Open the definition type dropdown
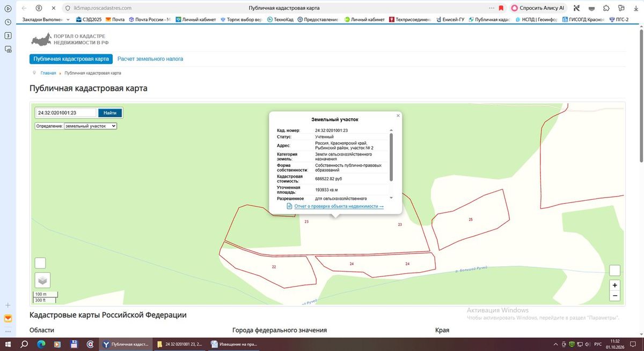This screenshot has height=351, width=644. point(90,126)
